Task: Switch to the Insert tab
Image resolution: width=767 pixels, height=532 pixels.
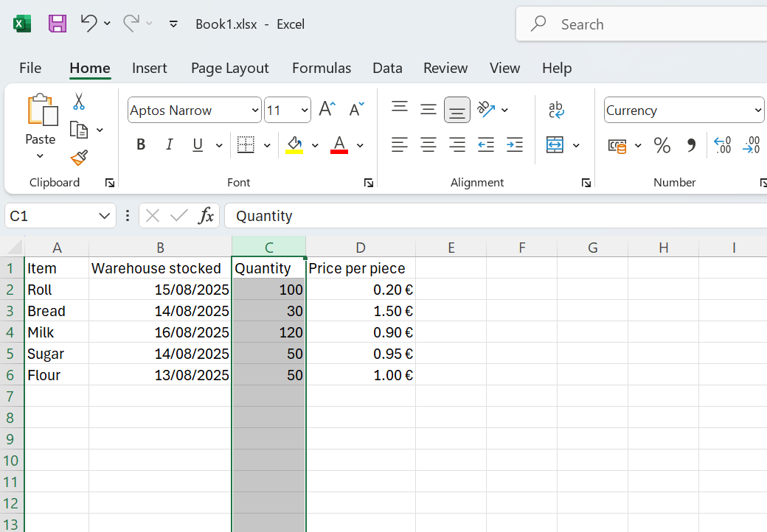Action: tap(149, 68)
